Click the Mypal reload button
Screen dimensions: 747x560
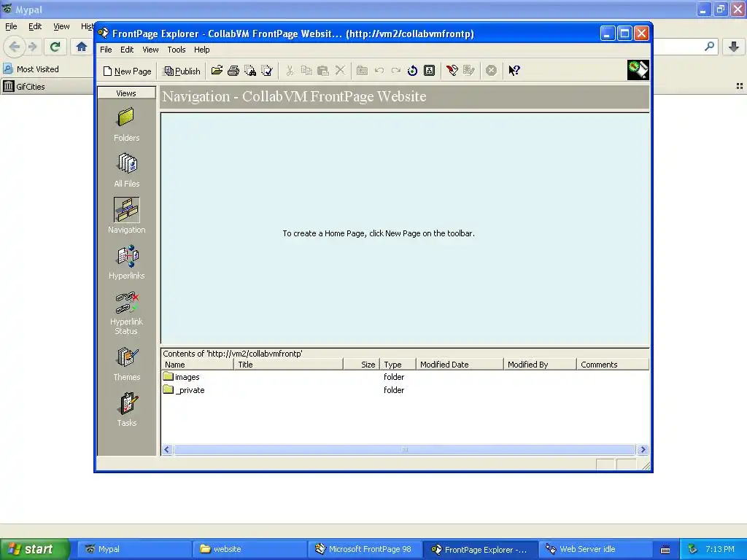tap(55, 47)
